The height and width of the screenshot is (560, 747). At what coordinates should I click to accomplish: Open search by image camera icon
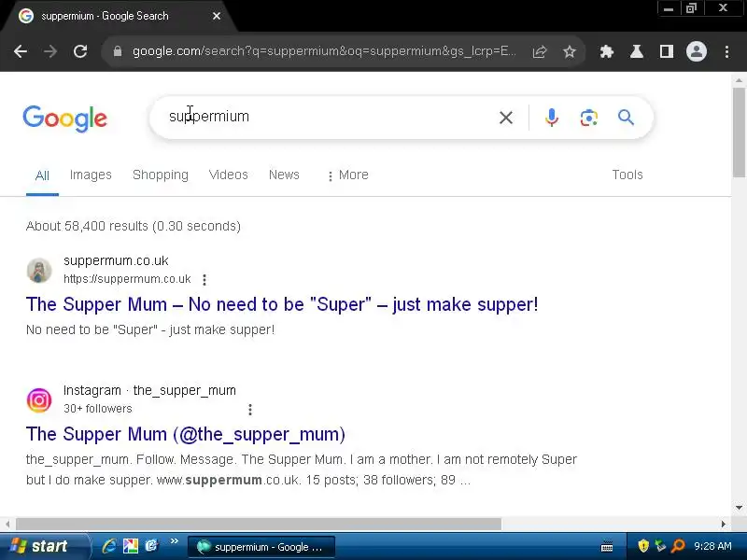pyautogui.click(x=589, y=118)
